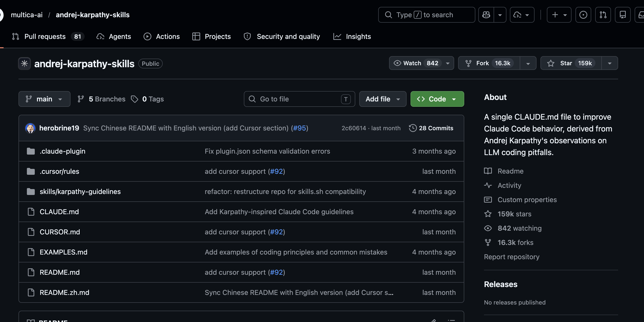Click andrej-karpathy-skills breadcrumb link
The image size is (644, 322).
tap(92, 15)
